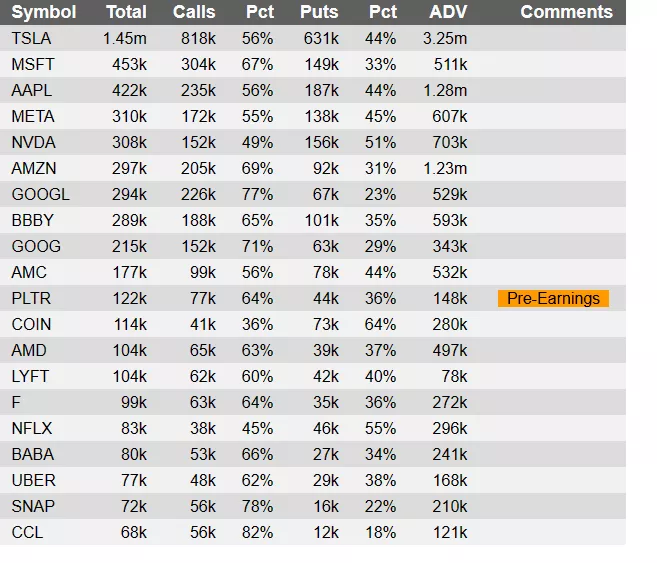Click the AAPL ticker
The image size is (657, 563).
pyautogui.click(x=32, y=90)
